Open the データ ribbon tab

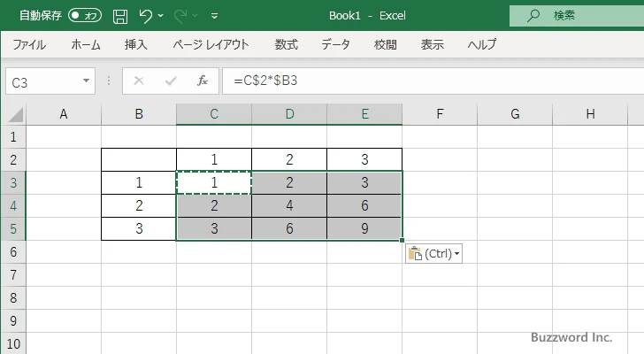click(x=335, y=44)
